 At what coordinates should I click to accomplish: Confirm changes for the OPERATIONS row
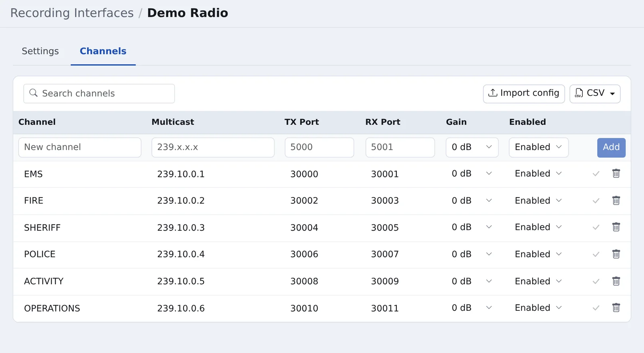(x=596, y=308)
